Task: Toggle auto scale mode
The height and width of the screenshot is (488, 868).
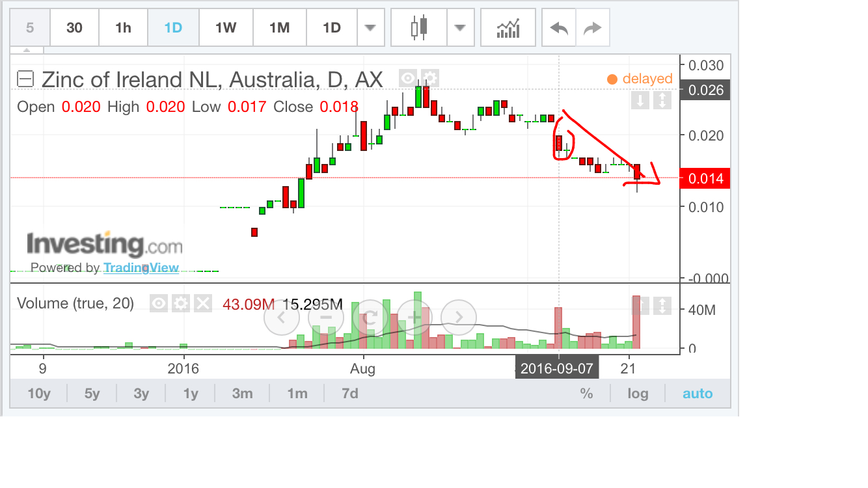Action: [x=698, y=394]
